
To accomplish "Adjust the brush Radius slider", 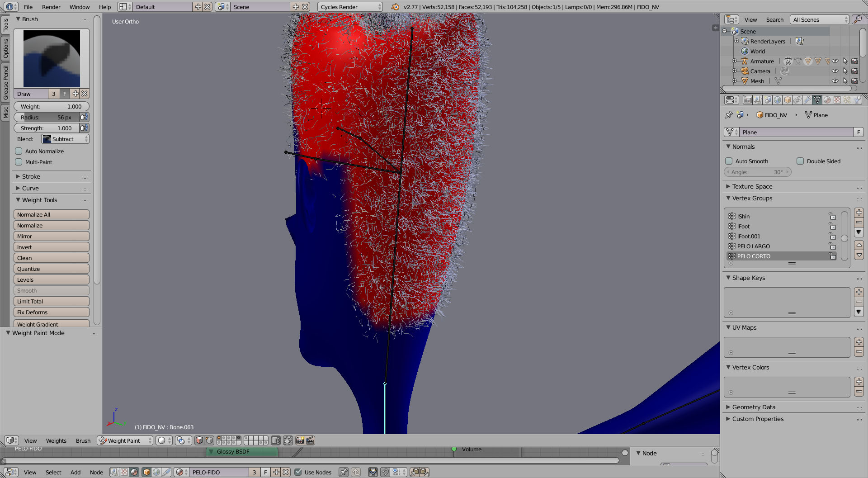I will 46,117.
